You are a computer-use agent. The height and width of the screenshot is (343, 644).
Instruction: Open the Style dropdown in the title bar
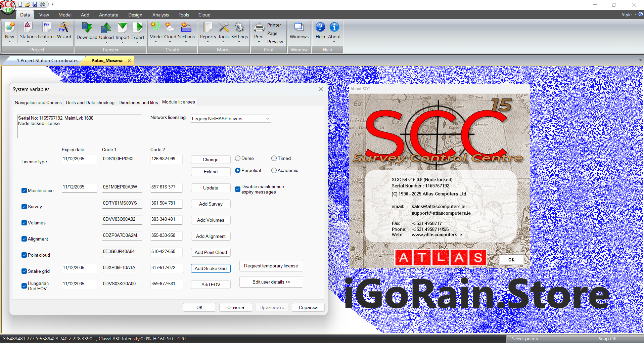[x=628, y=14]
